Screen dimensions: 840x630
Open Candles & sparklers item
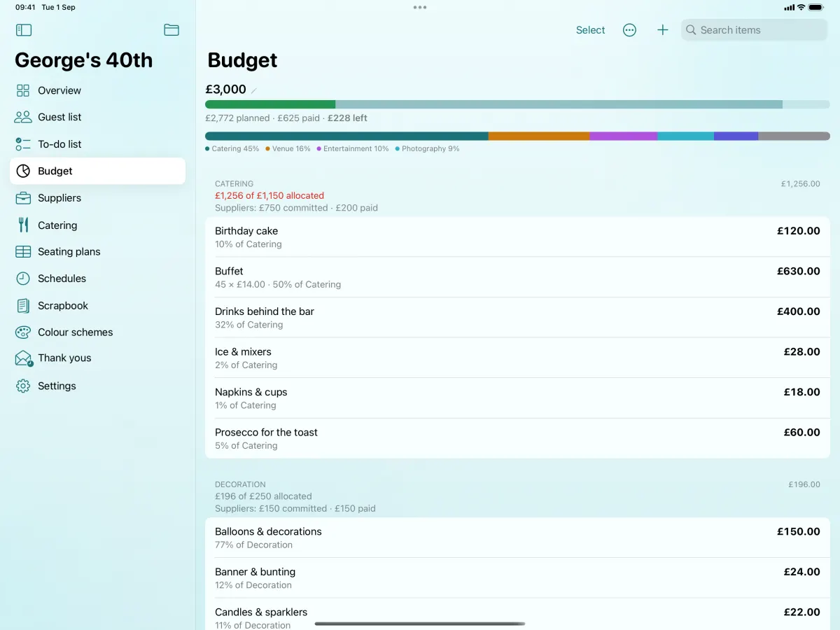click(517, 615)
